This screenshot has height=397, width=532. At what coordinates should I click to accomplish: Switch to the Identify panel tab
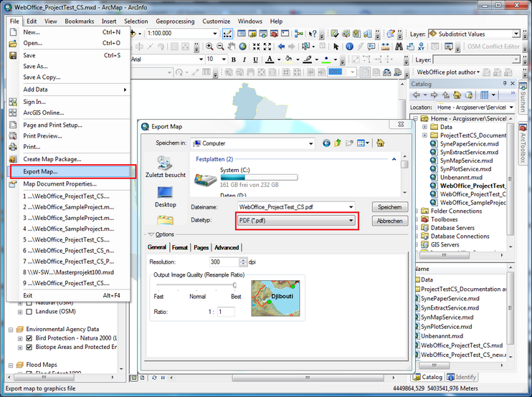pos(462,377)
